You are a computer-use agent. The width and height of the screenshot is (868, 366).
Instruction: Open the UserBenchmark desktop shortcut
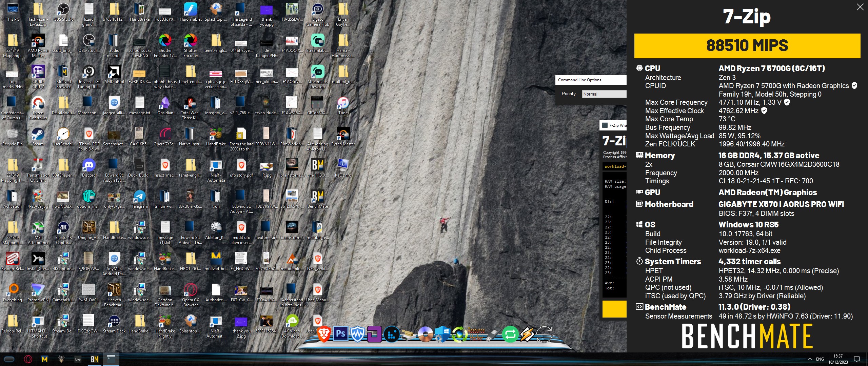63,137
